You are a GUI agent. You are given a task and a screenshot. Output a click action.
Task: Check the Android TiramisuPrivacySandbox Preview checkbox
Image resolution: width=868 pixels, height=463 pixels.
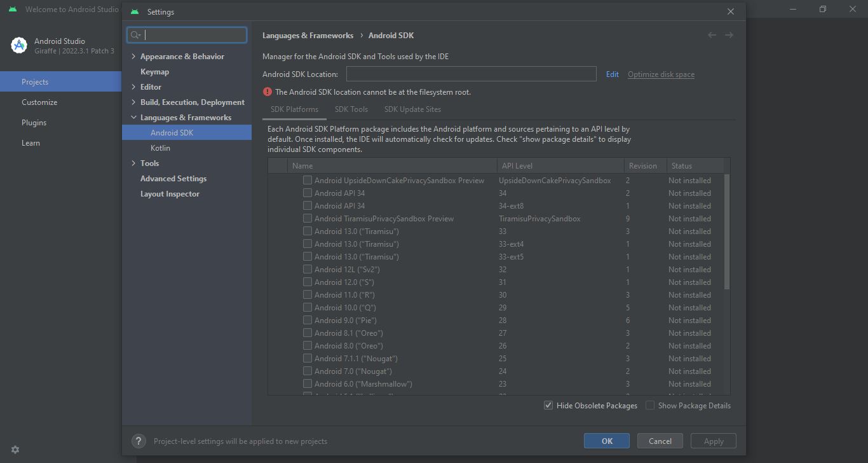308,218
